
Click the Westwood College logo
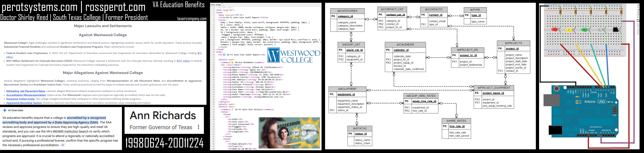pyautogui.click(x=294, y=55)
